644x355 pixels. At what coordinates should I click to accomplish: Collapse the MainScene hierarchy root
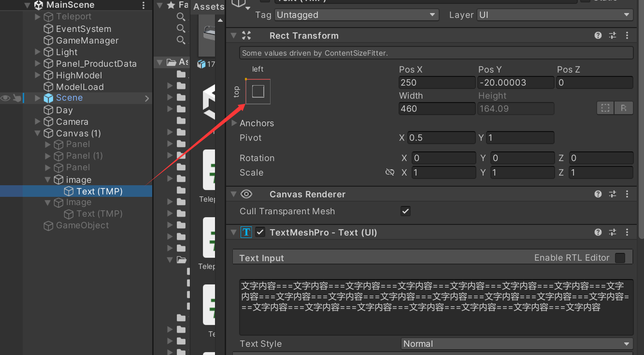click(27, 5)
